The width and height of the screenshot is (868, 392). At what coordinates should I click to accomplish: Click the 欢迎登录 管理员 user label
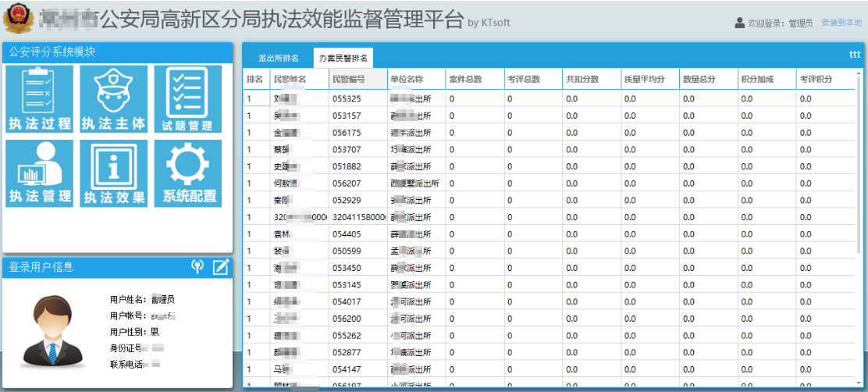point(774,23)
